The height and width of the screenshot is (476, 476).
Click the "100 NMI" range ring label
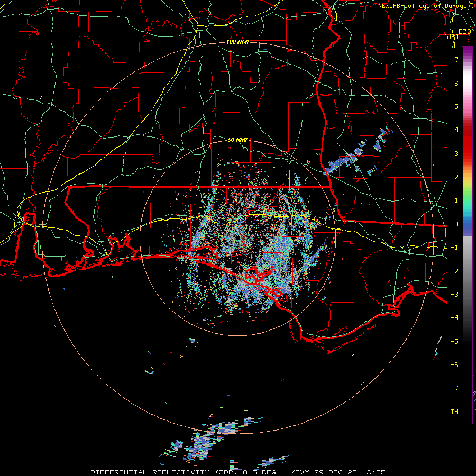point(237,42)
